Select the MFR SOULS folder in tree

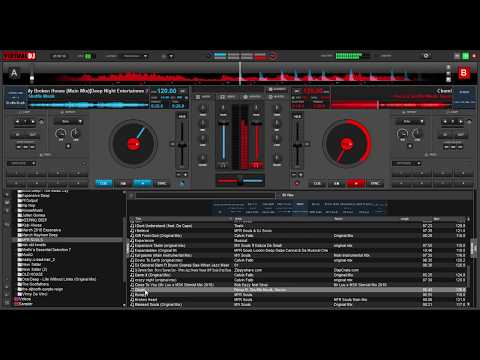(68, 240)
